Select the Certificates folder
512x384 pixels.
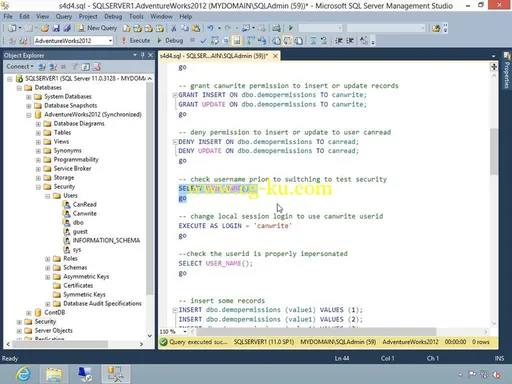[x=78, y=285]
